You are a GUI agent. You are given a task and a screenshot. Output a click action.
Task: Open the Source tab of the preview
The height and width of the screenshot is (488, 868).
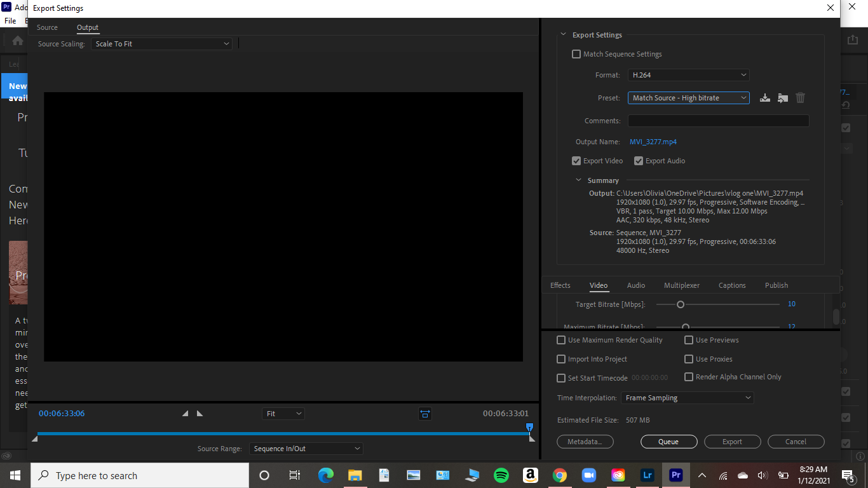[47, 27]
